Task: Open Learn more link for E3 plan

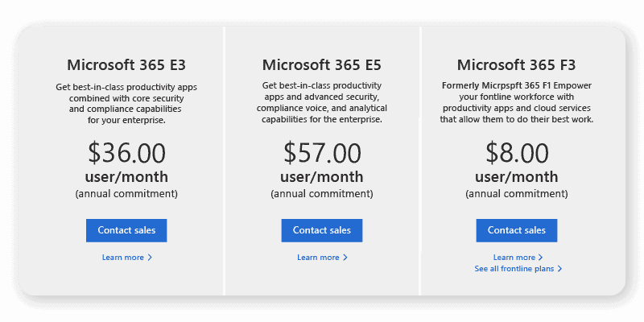Action: click(x=122, y=258)
